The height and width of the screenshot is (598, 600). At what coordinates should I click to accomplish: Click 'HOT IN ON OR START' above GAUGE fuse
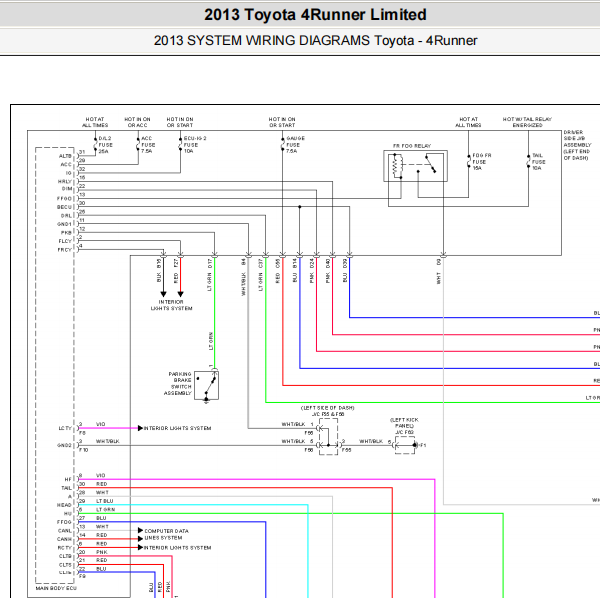click(x=282, y=122)
